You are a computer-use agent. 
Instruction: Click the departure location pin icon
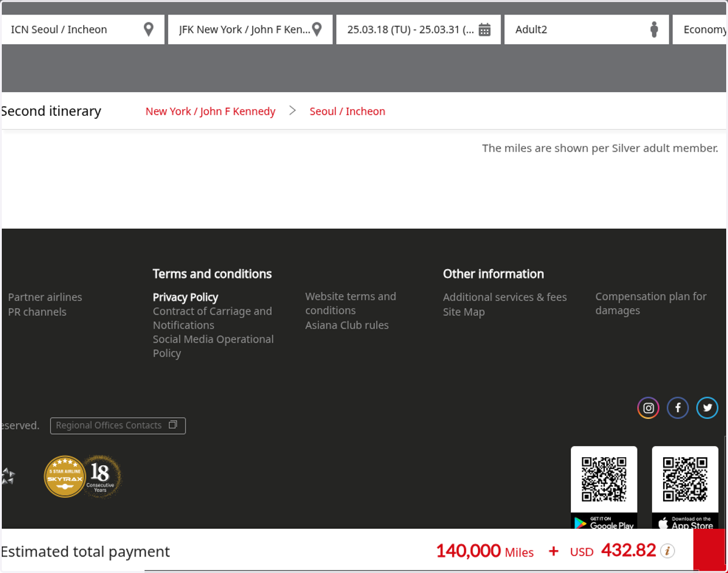coord(149,29)
